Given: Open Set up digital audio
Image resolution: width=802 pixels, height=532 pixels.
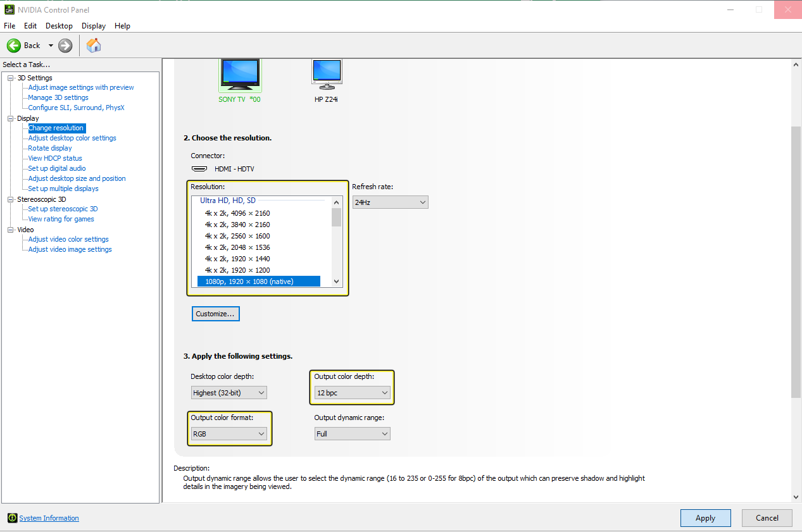Looking at the screenshot, I should point(57,168).
